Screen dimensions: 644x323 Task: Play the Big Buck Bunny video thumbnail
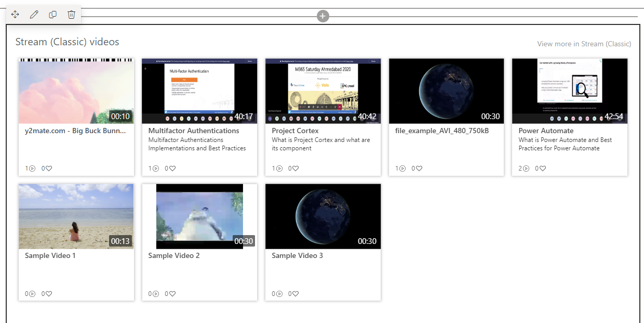point(76,91)
